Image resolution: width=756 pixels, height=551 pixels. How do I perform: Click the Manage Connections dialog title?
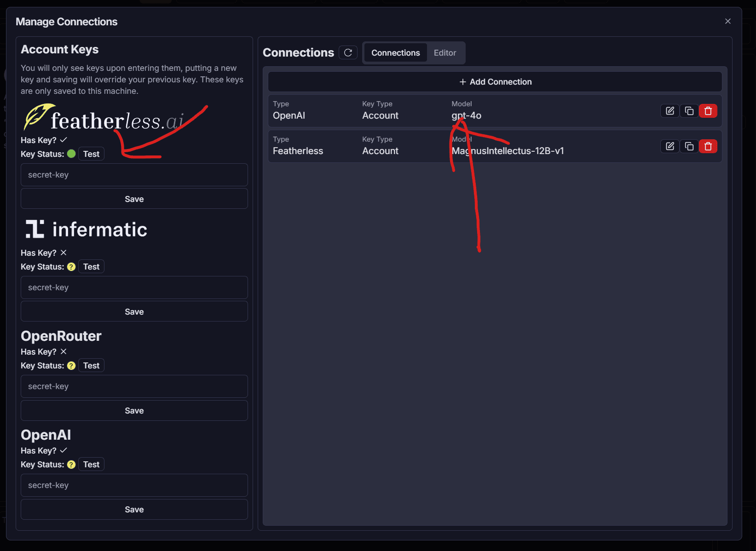point(67,22)
